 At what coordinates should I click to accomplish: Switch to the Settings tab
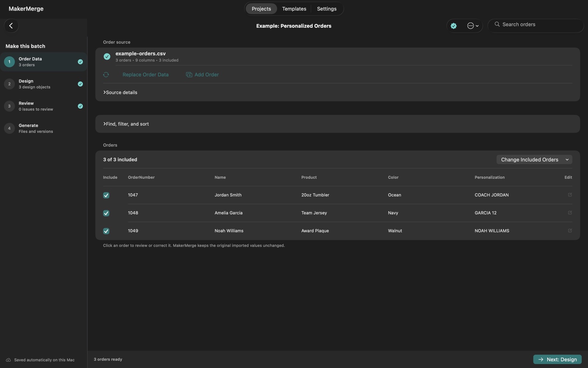pyautogui.click(x=327, y=9)
